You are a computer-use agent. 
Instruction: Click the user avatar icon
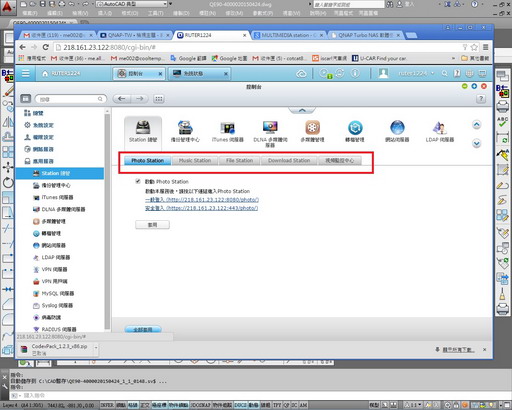coord(383,73)
